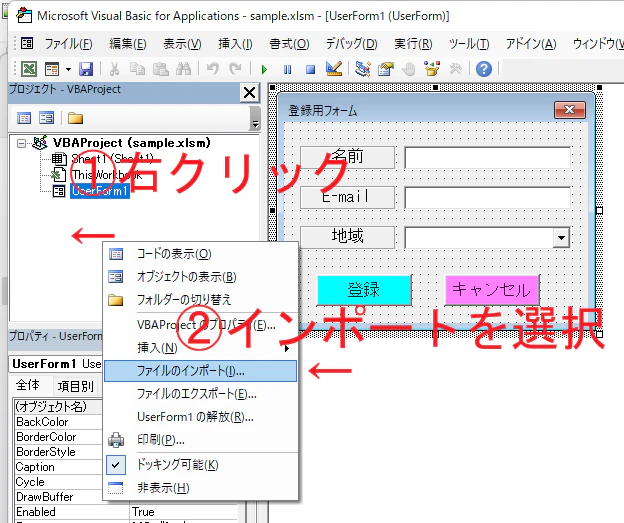624x523 pixels.
Task: Open Properties Window toolbar icon
Action: point(386,69)
